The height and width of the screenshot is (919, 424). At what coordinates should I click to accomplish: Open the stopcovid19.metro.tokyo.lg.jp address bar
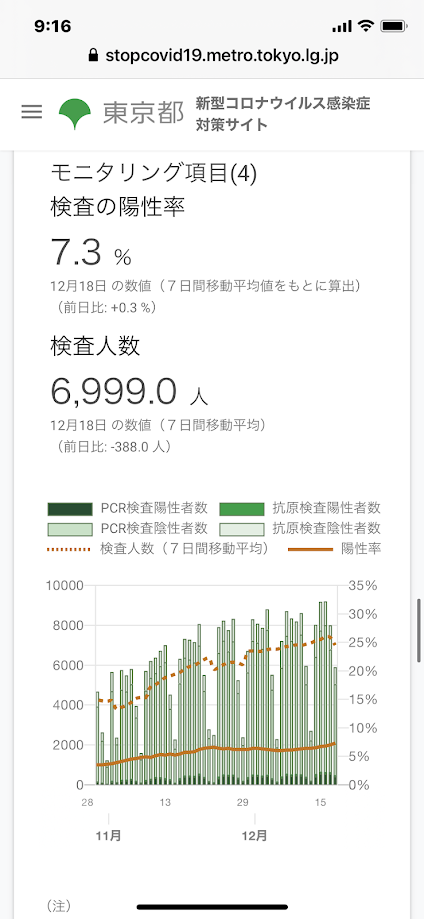212,56
